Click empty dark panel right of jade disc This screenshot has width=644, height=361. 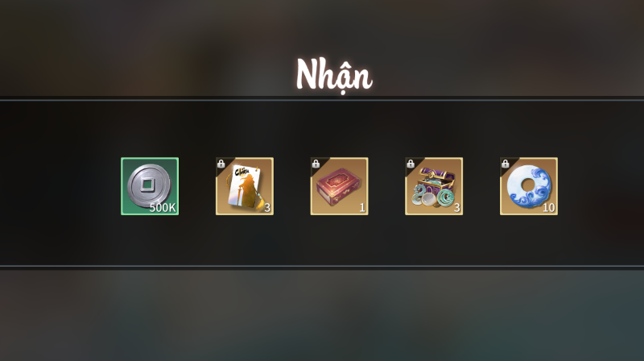pos(601,185)
